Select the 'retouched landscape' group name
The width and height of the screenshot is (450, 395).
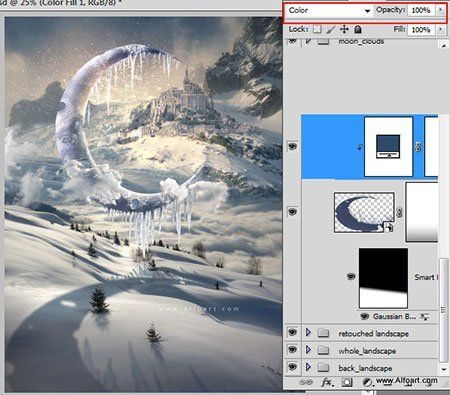click(373, 333)
